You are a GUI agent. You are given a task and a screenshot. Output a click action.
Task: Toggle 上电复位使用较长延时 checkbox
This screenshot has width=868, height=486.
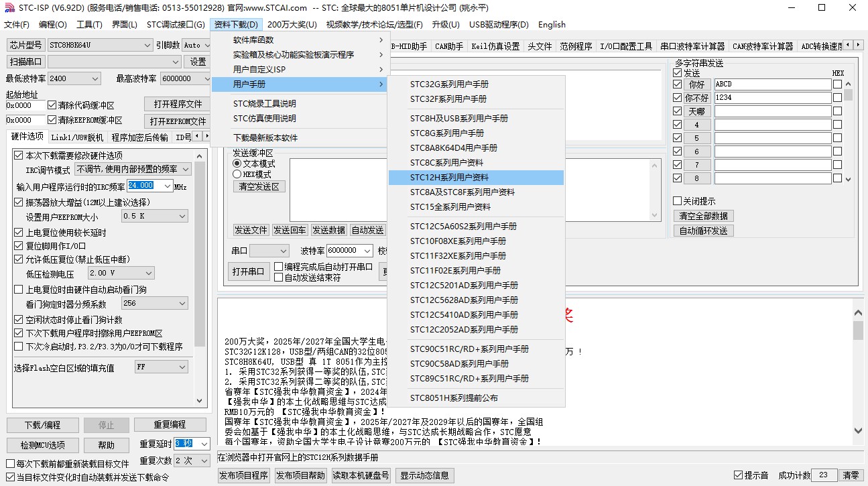(x=19, y=233)
